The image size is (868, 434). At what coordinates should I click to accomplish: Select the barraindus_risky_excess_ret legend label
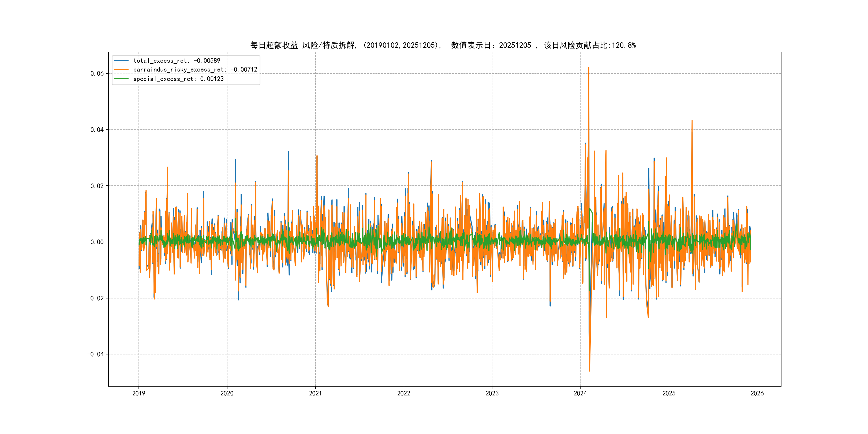click(x=195, y=70)
